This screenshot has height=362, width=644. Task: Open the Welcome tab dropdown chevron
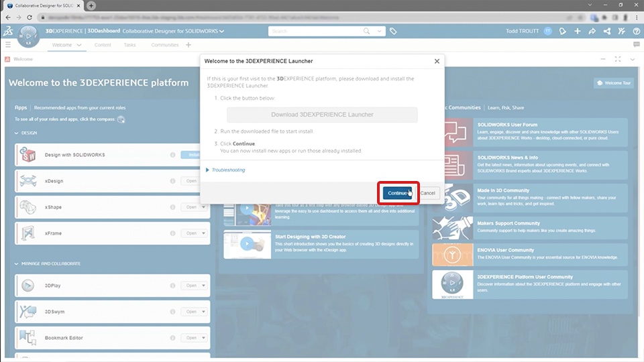[x=79, y=45]
